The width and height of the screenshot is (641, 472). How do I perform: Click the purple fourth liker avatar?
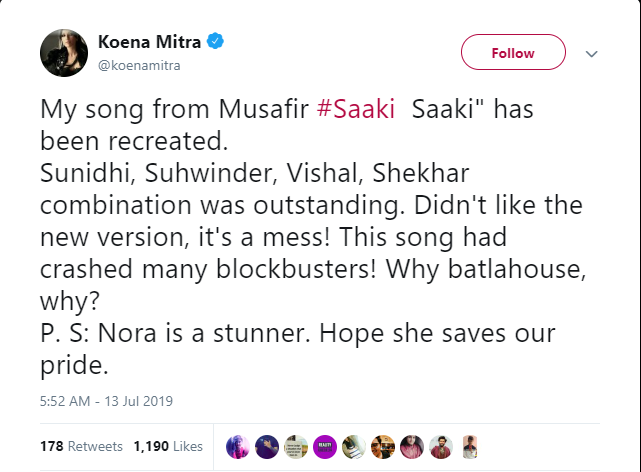point(325,446)
